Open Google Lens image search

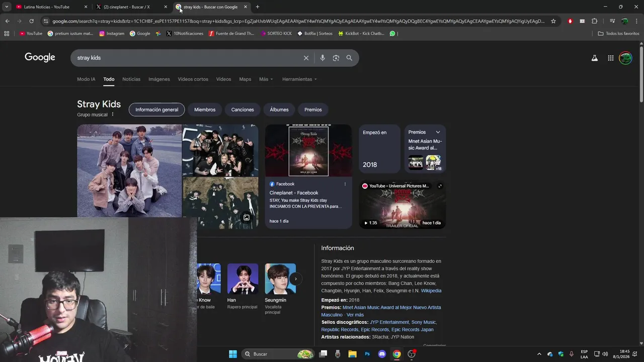tap(336, 58)
